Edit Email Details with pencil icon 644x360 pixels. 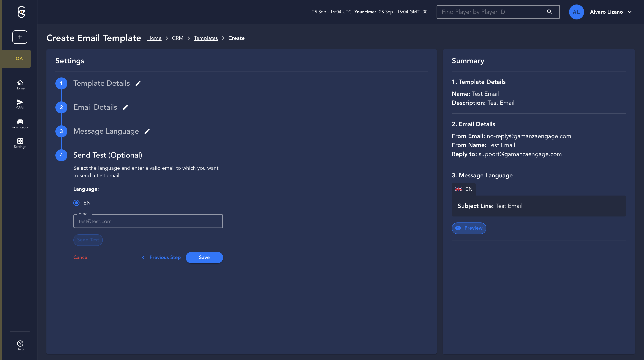pos(125,107)
